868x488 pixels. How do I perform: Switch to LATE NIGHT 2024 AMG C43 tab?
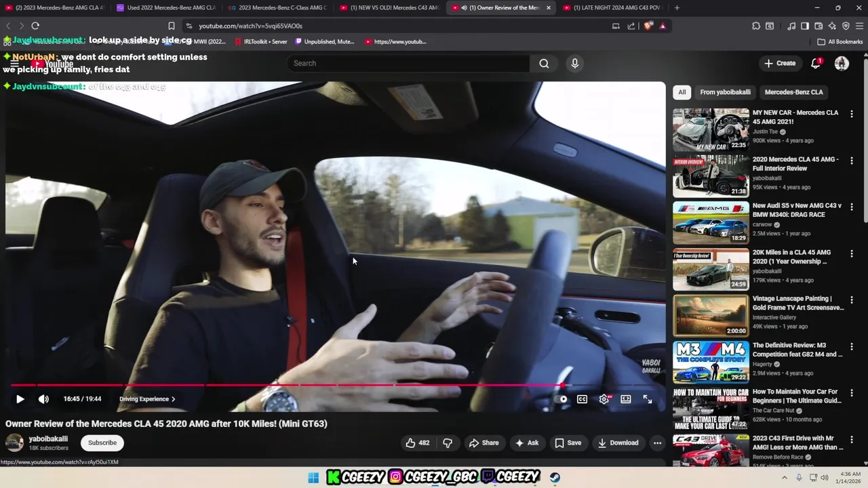(x=612, y=7)
